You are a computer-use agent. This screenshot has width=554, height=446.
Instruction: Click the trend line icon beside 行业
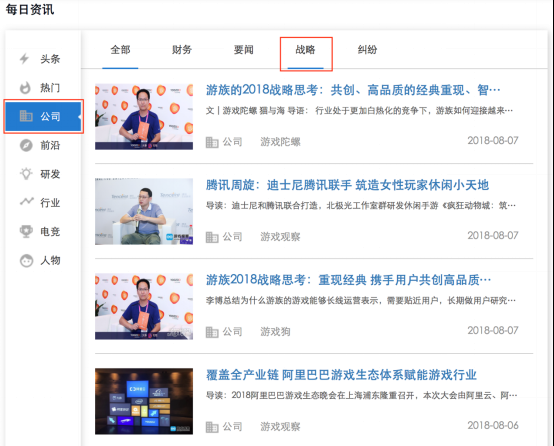(26, 202)
